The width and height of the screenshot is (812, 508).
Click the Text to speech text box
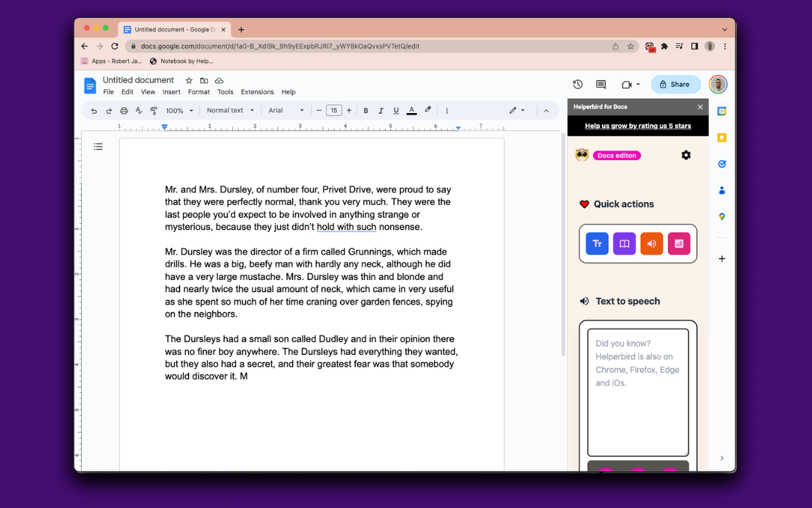click(x=638, y=392)
